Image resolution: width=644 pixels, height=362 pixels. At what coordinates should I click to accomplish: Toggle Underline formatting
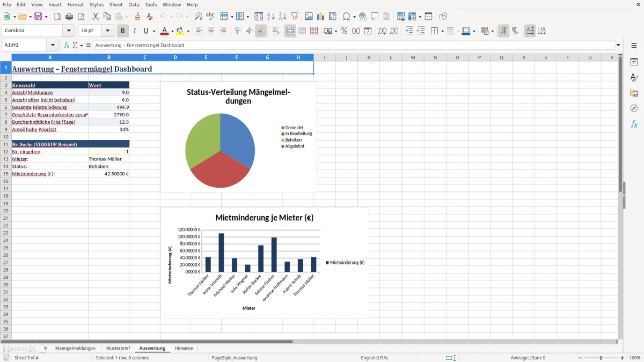[145, 31]
